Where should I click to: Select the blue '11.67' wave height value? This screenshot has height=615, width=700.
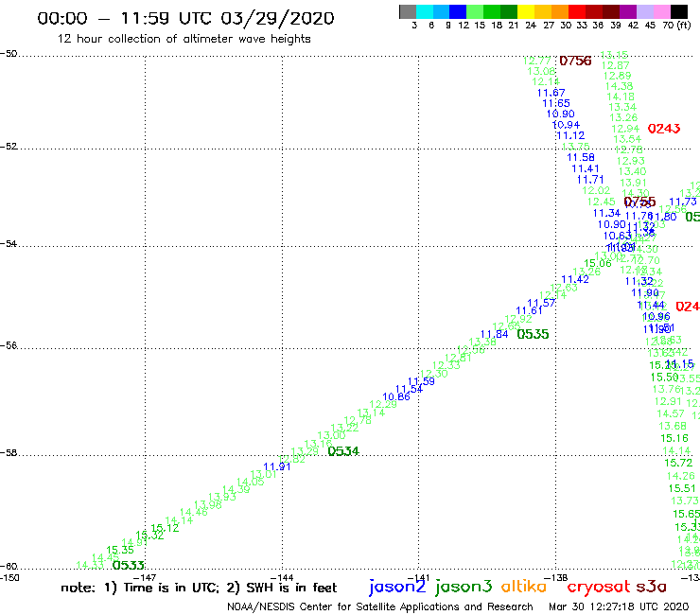point(551,93)
